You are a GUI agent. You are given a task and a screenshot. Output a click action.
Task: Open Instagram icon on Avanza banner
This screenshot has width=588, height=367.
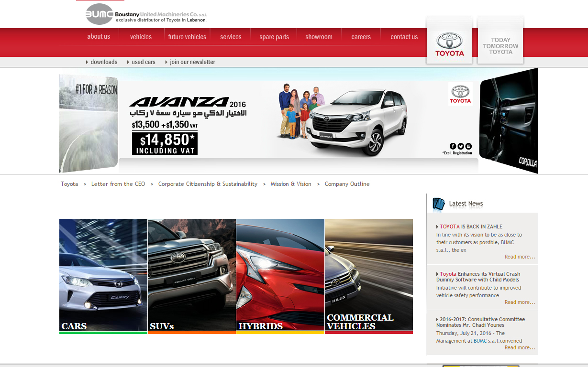tap(468, 146)
